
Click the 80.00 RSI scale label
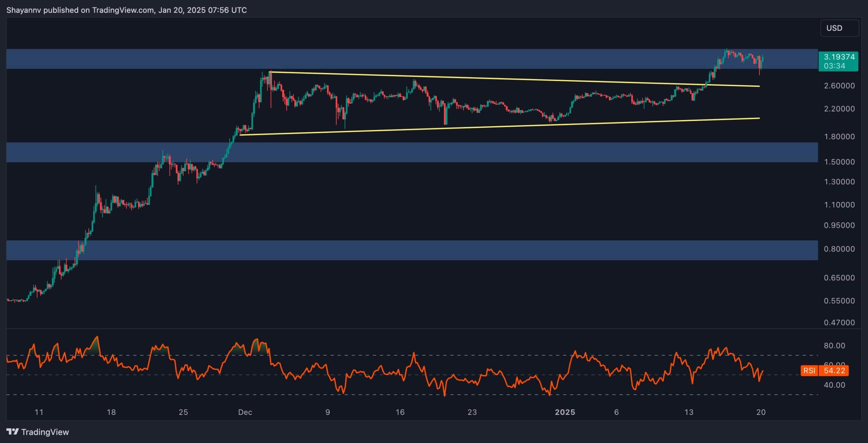(834, 346)
